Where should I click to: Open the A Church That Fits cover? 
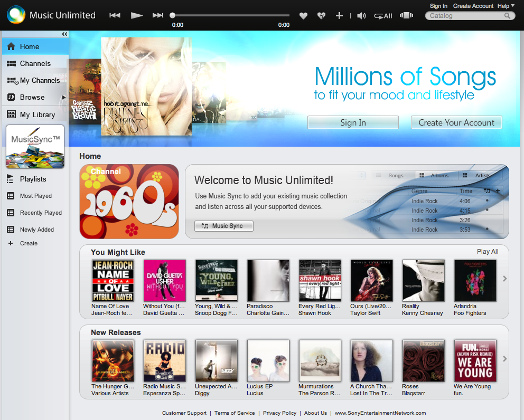pyautogui.click(x=372, y=361)
